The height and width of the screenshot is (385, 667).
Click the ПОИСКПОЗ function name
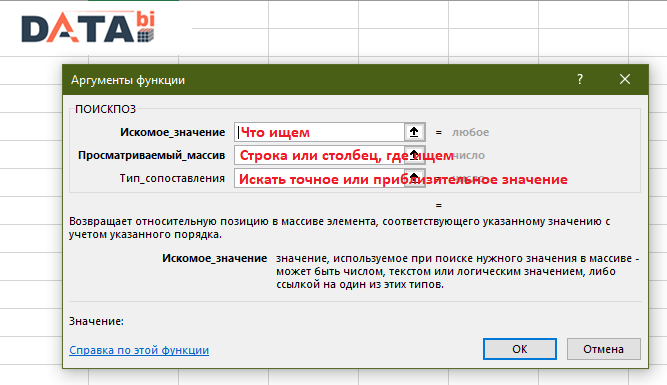[105, 109]
